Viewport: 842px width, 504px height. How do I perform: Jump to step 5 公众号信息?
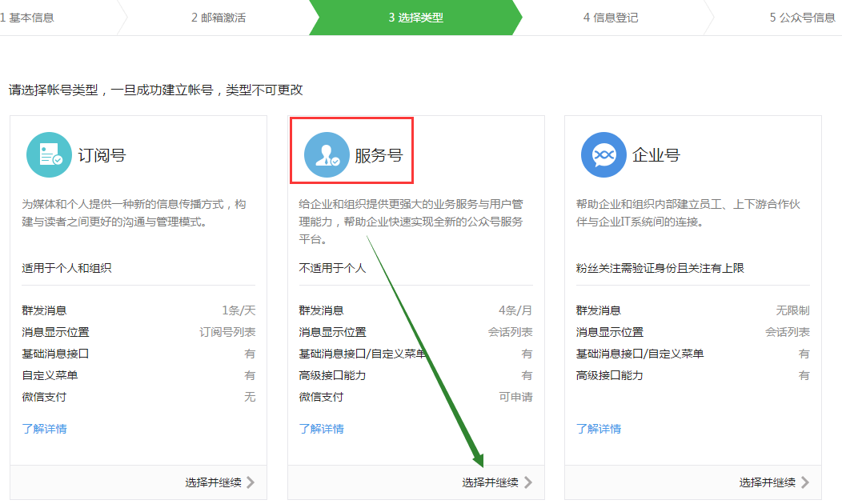point(802,18)
